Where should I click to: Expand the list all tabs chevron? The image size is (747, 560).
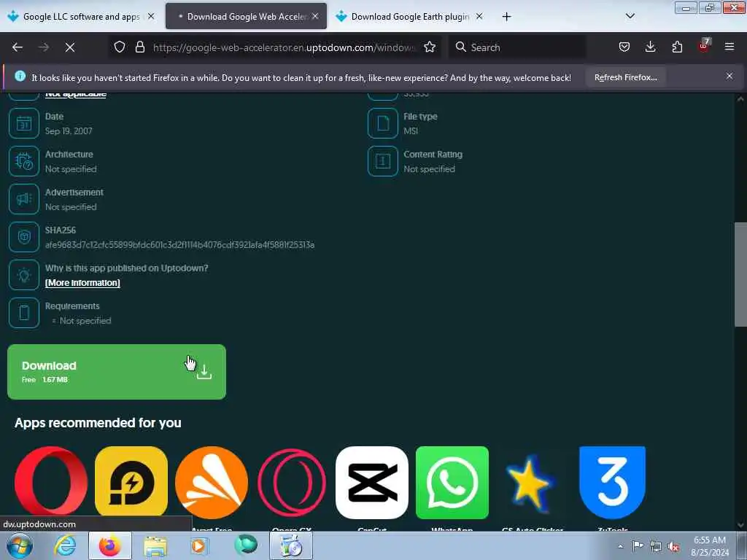[630, 16]
